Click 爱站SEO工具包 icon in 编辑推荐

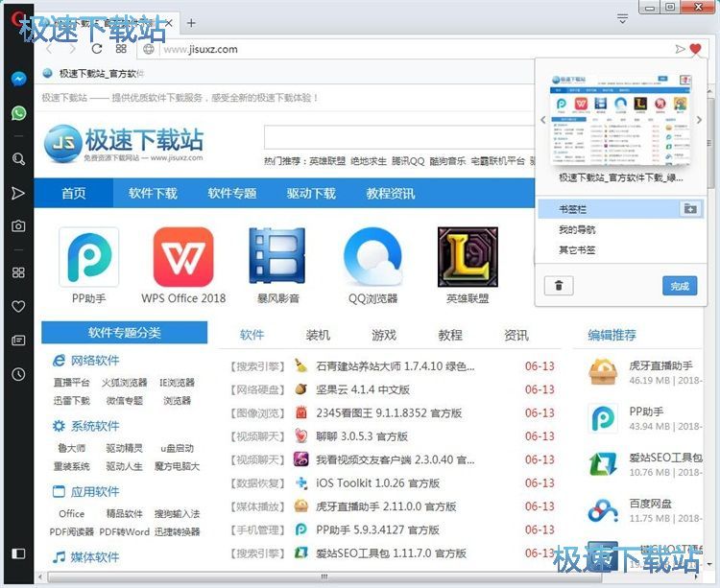tap(603, 463)
